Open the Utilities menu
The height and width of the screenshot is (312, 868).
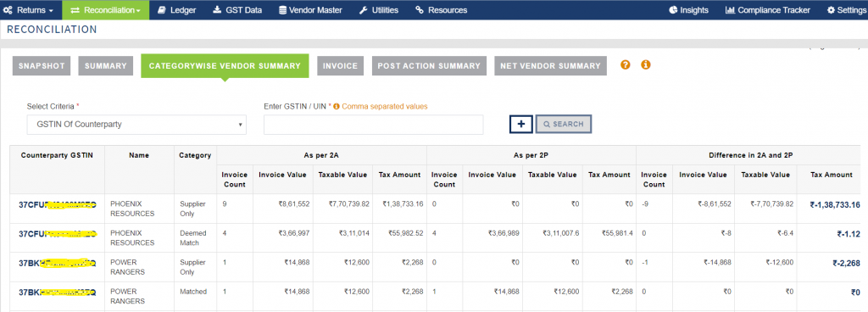coord(379,10)
